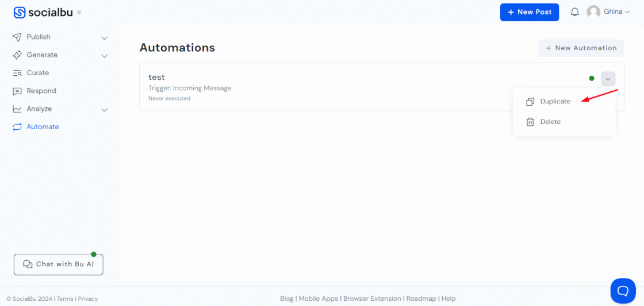Open the Browser Extension footer link
Screen dimensions: 644x306
pos(372,299)
